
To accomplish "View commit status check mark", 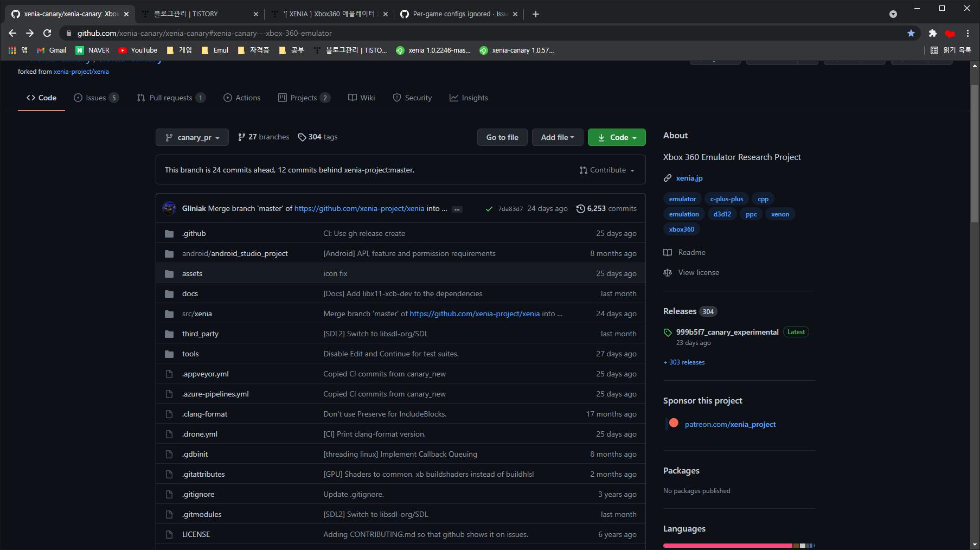I will coord(489,209).
